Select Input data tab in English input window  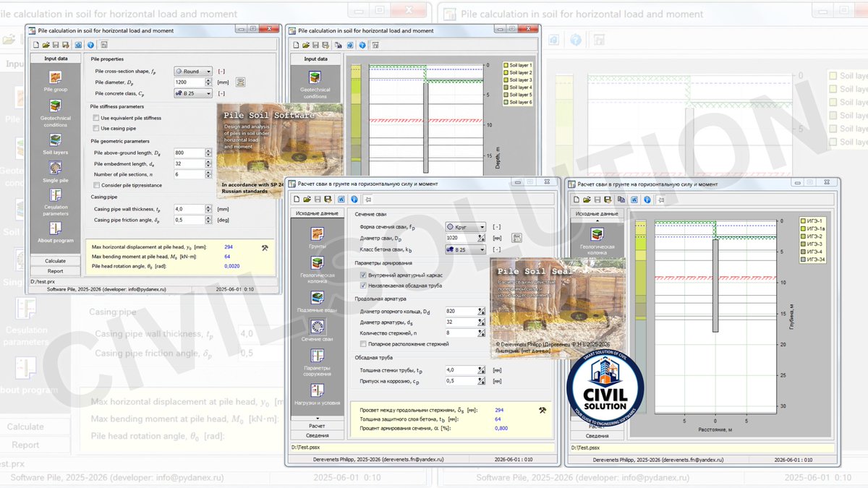[56, 59]
